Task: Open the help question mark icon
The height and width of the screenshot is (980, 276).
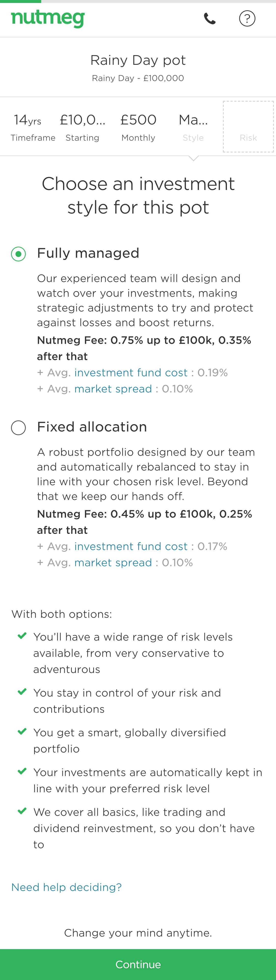Action: pos(247,19)
